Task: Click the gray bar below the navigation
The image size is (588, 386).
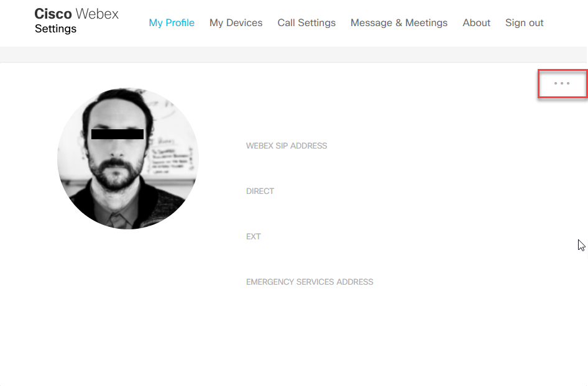Action: pos(293,55)
